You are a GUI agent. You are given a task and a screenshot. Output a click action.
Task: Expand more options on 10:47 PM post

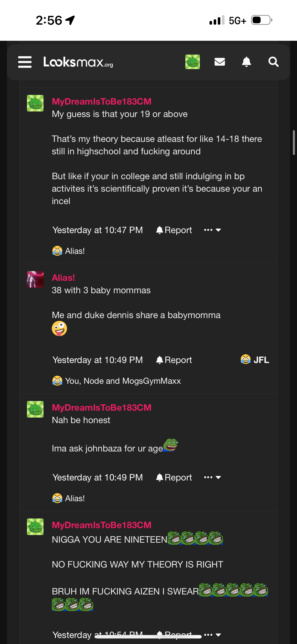click(213, 230)
